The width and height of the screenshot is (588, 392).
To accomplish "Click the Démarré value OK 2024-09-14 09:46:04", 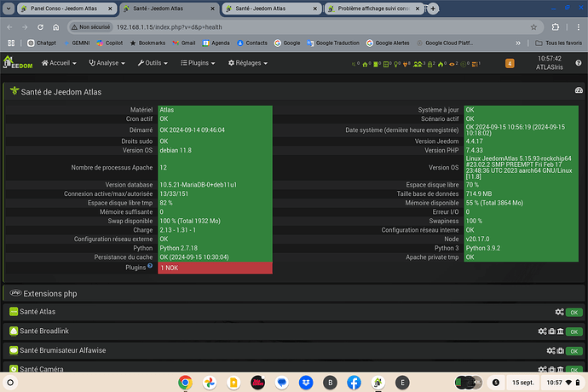I will pyautogui.click(x=193, y=130).
